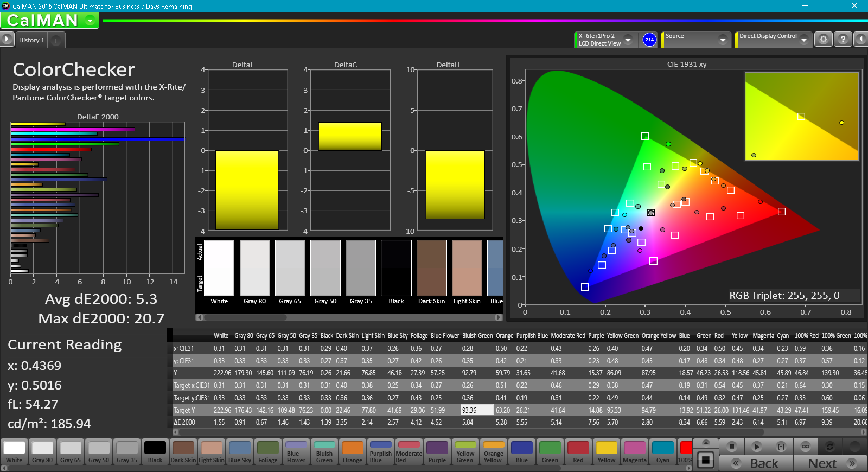Switch to the History 1 tab
Image resolution: width=868 pixels, height=472 pixels.
point(31,40)
